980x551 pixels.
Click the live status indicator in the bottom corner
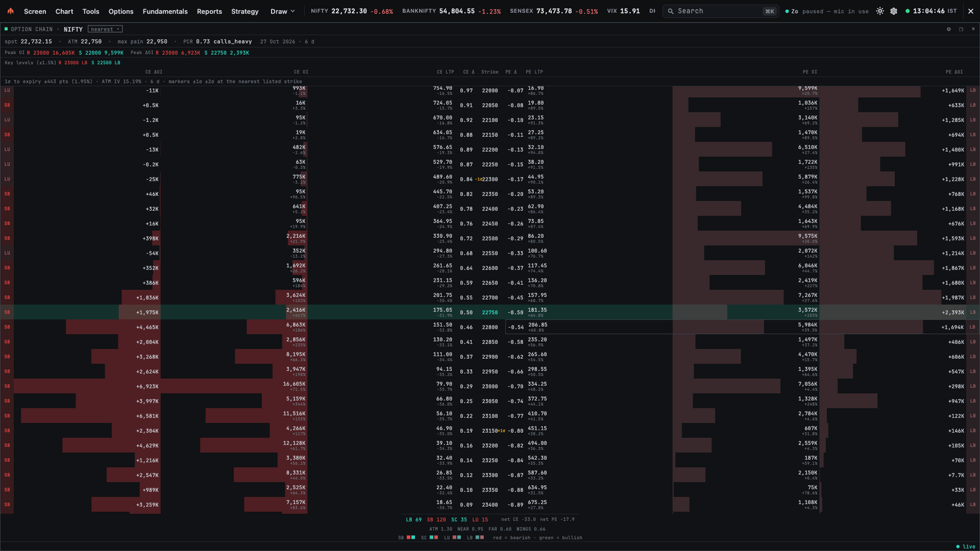(x=966, y=546)
